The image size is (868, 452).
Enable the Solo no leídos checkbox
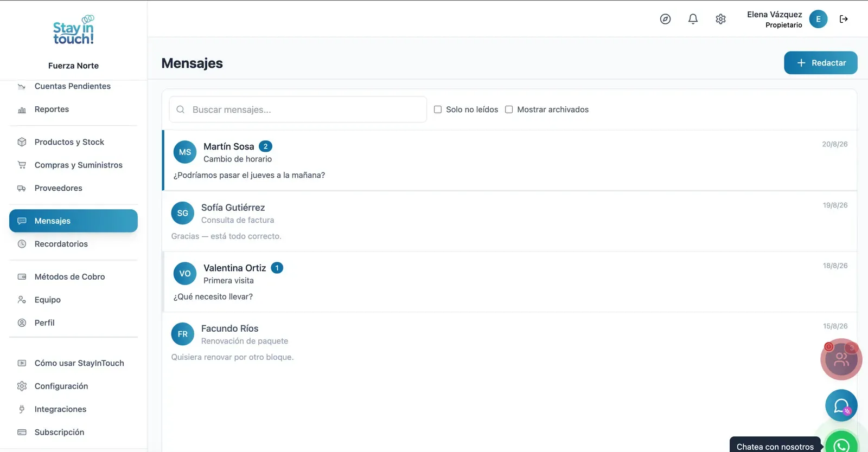tap(438, 109)
